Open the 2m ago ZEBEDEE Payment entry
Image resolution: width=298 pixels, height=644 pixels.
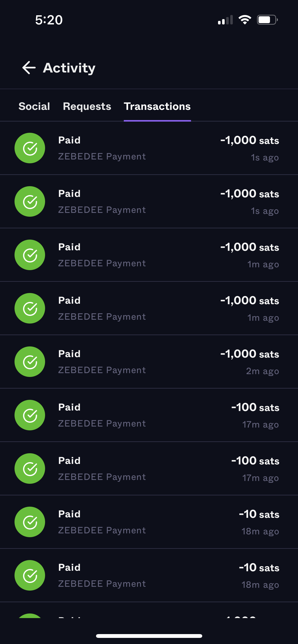click(102, 370)
